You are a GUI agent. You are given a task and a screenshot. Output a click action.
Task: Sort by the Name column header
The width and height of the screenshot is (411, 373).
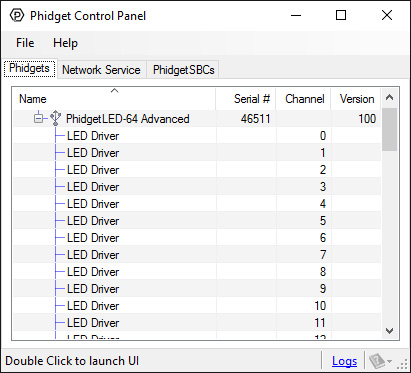point(114,99)
